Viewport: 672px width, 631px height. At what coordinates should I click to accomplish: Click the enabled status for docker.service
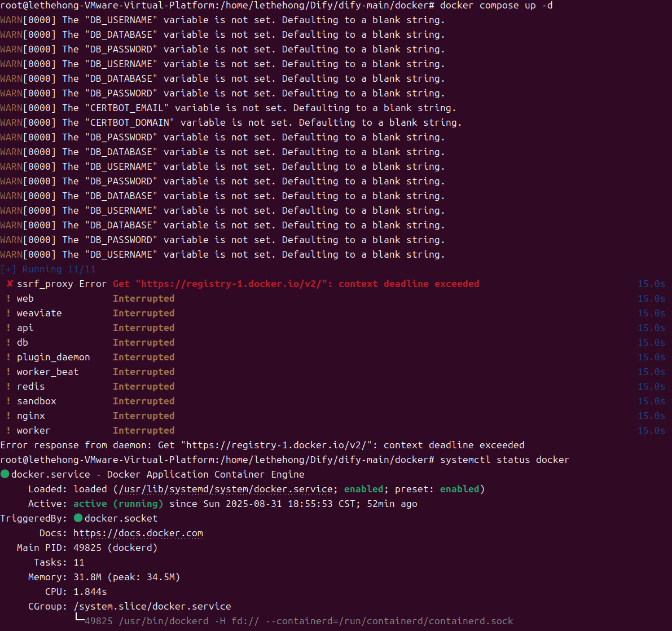364,489
